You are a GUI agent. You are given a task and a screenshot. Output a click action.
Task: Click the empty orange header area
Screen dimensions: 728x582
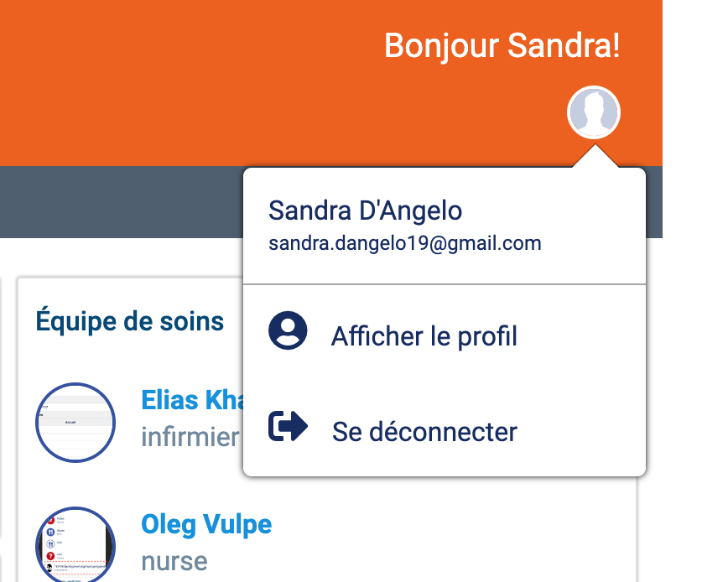pyautogui.click(x=185, y=84)
